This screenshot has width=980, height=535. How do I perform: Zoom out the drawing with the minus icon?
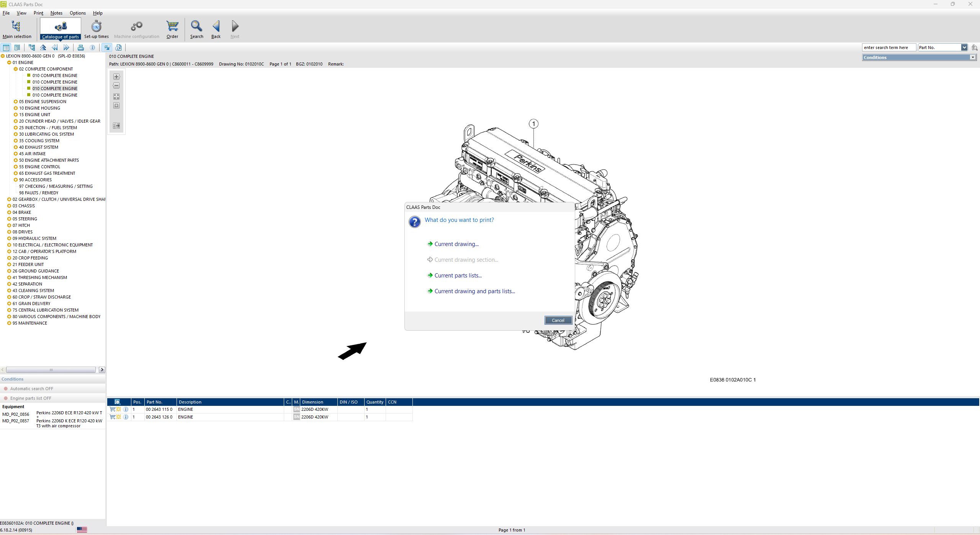click(116, 85)
